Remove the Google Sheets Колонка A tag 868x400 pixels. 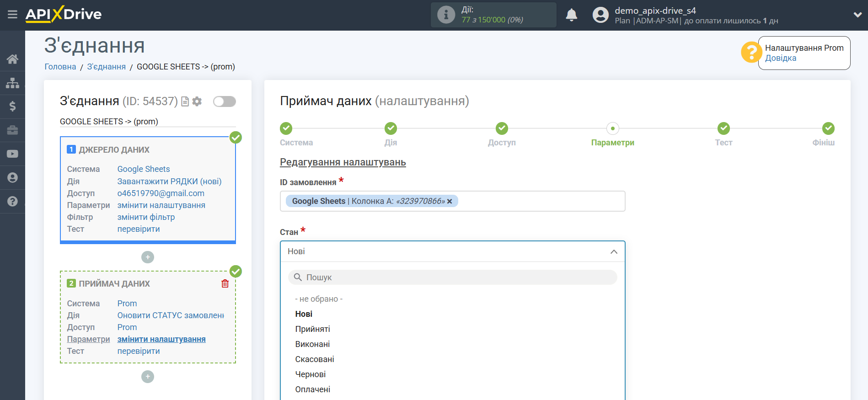coord(450,201)
